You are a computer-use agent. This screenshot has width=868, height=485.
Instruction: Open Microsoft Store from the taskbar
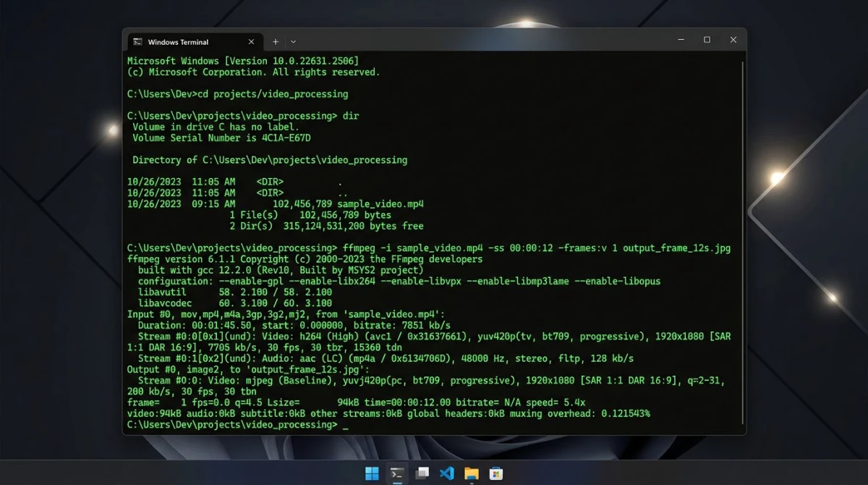click(495, 473)
